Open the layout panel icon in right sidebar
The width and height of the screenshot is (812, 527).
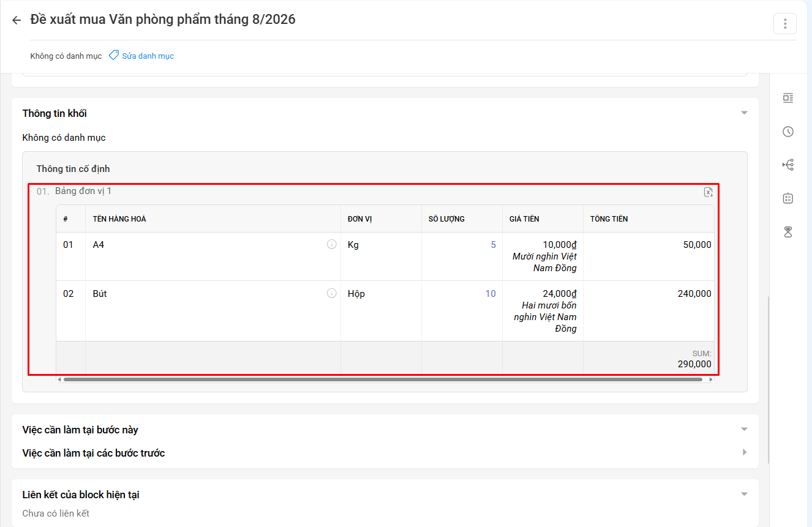point(788,98)
